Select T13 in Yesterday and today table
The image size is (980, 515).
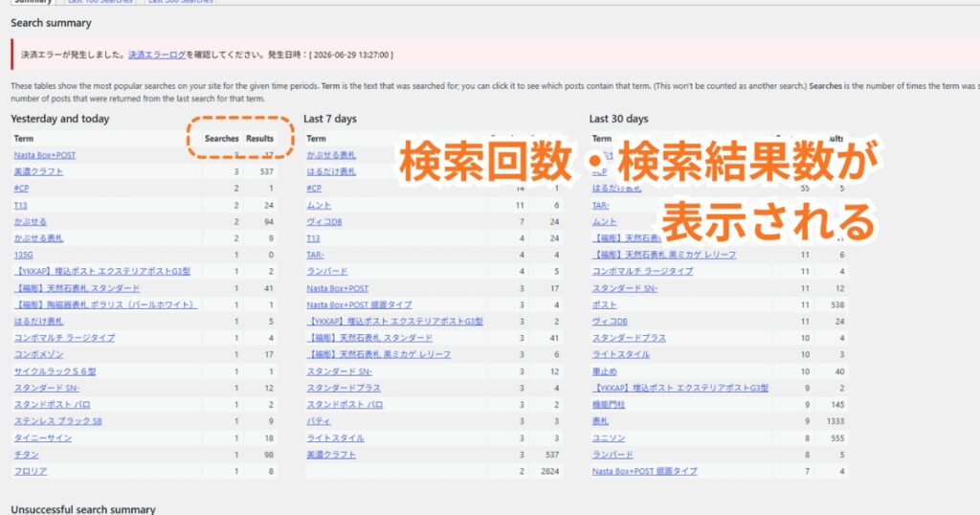click(x=21, y=205)
